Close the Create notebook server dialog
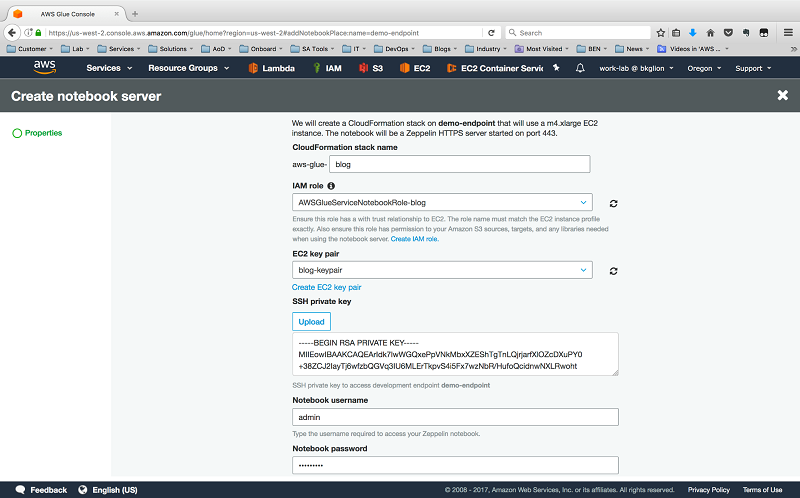 point(783,95)
